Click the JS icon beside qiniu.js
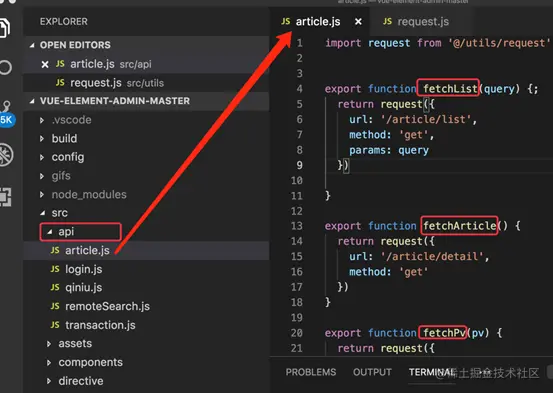 click(55, 288)
